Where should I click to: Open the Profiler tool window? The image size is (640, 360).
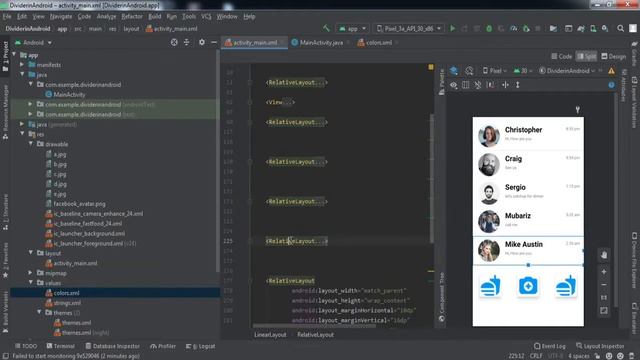point(163,346)
